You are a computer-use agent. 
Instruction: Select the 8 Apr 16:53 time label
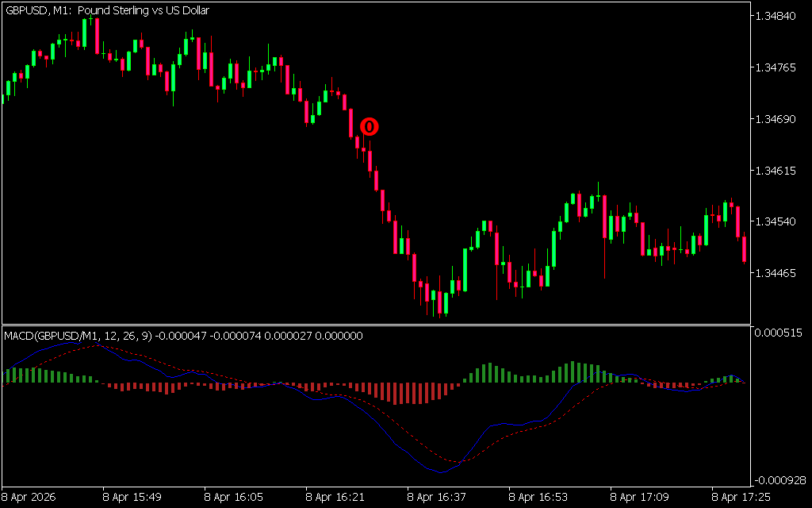(x=538, y=498)
